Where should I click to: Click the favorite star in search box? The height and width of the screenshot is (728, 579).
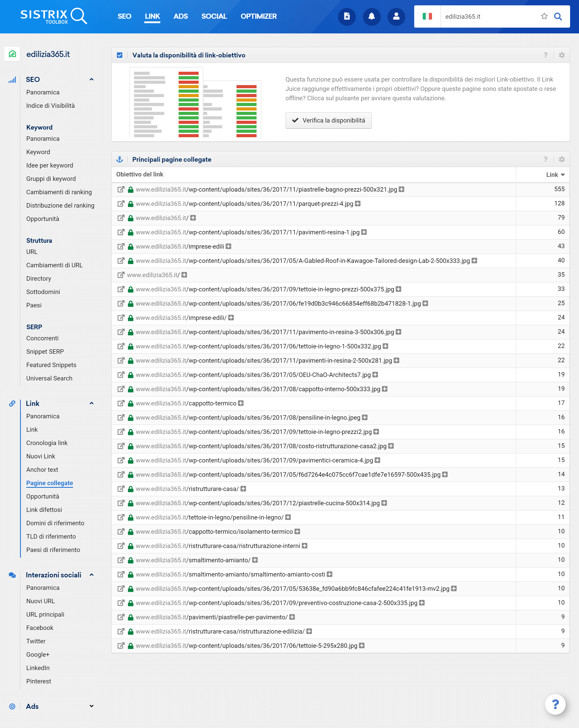[x=544, y=16]
